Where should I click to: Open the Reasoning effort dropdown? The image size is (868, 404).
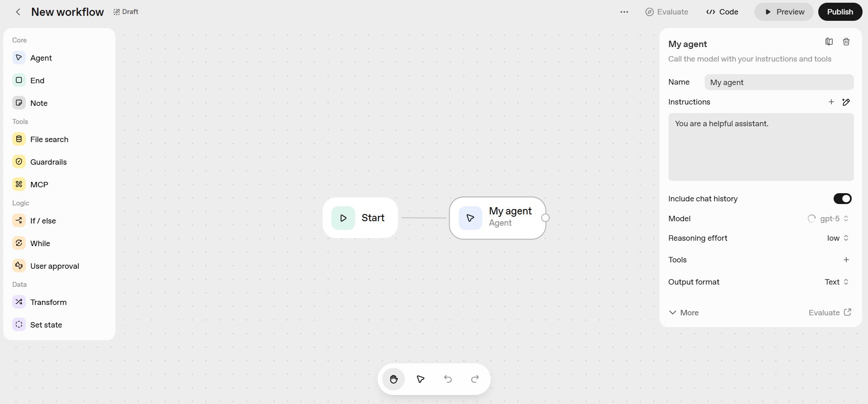pos(838,238)
